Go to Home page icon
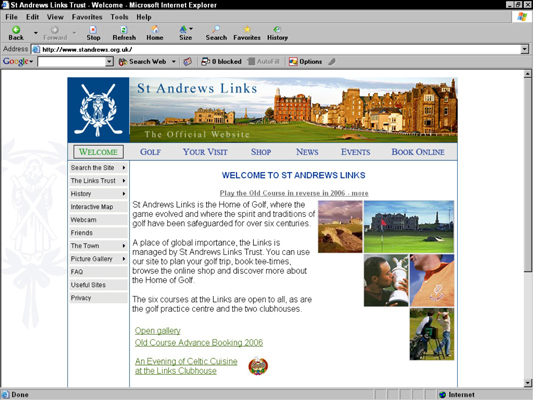This screenshot has width=533, height=400. [155, 30]
